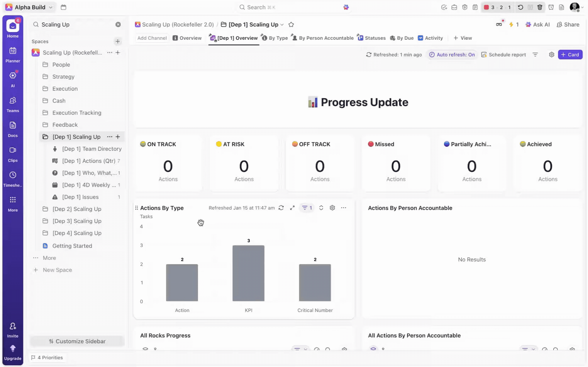Expand Actions By Type card to fullscreen

click(x=292, y=208)
